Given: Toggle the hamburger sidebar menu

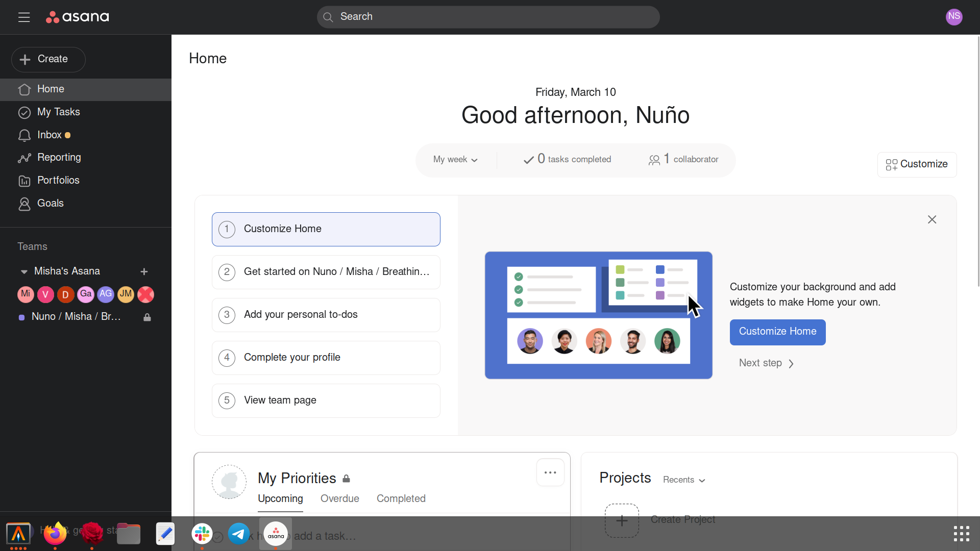Looking at the screenshot, I should pyautogui.click(x=24, y=17).
